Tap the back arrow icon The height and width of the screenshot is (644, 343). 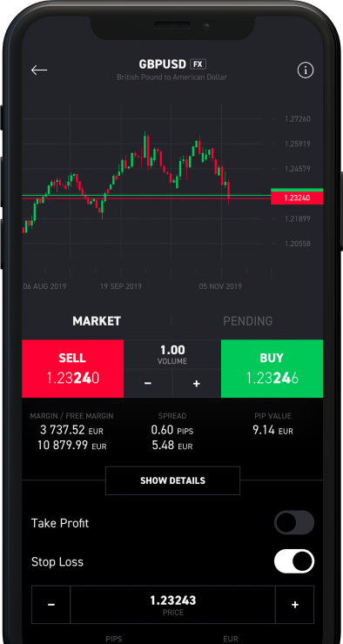[39, 70]
